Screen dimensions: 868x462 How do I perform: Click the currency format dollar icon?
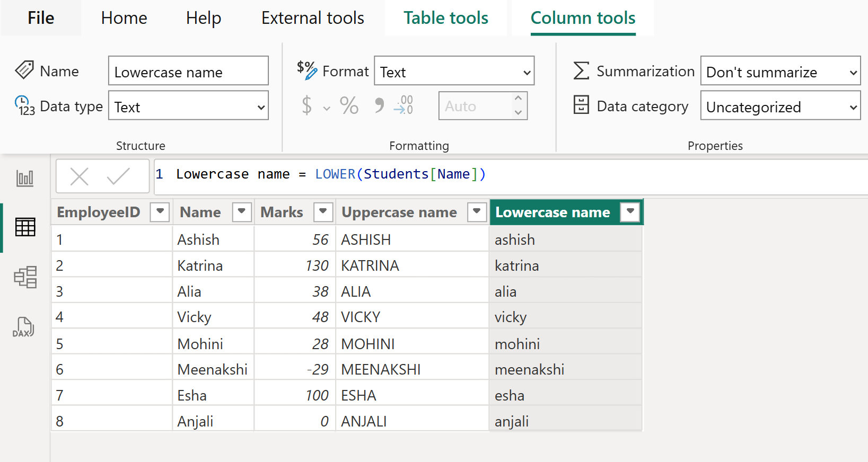pyautogui.click(x=306, y=105)
